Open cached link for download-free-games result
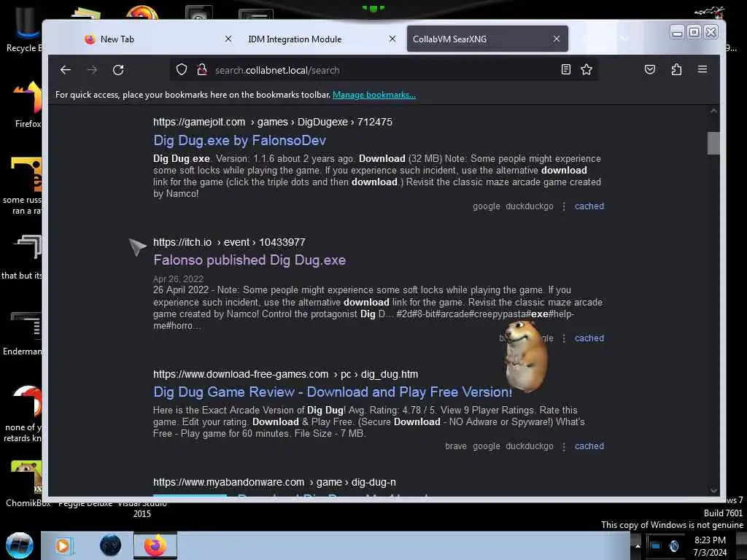This screenshot has width=747, height=560. [589, 446]
